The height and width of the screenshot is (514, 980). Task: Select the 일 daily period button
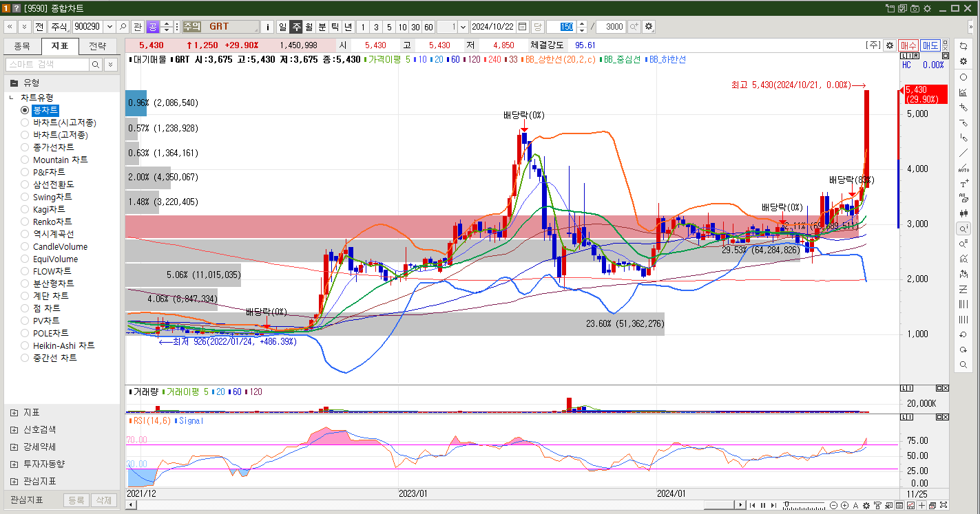click(x=282, y=27)
